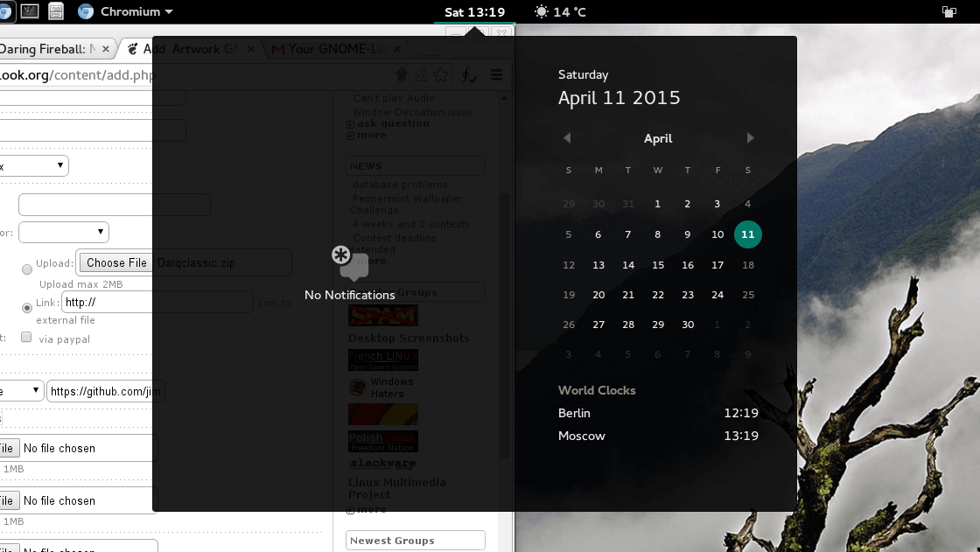This screenshot has width=980, height=552.
Task: Select April 8 in the calendar
Action: pyautogui.click(x=657, y=234)
